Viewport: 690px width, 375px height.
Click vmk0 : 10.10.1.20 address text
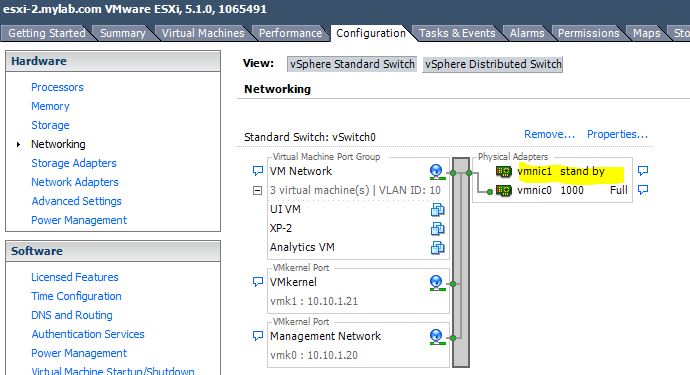click(314, 355)
